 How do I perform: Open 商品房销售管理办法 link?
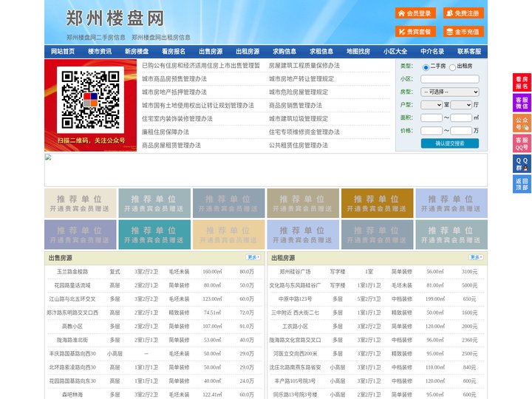click(x=296, y=105)
